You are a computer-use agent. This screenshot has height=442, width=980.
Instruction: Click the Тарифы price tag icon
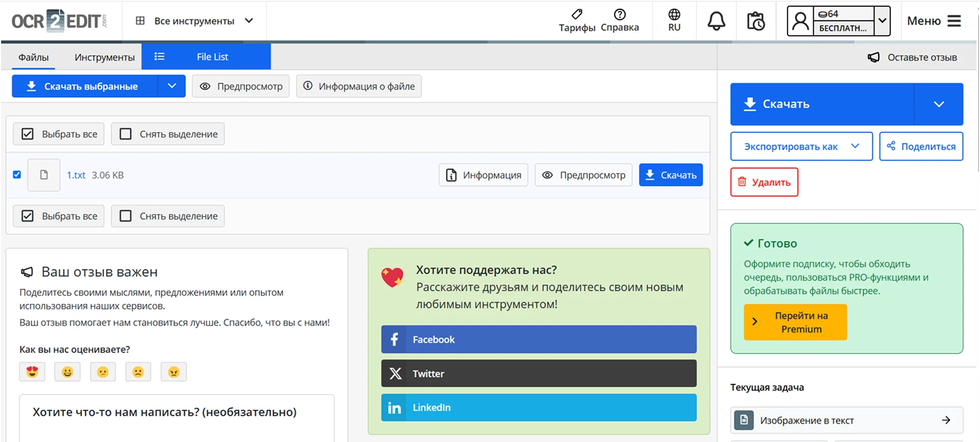[x=576, y=15]
